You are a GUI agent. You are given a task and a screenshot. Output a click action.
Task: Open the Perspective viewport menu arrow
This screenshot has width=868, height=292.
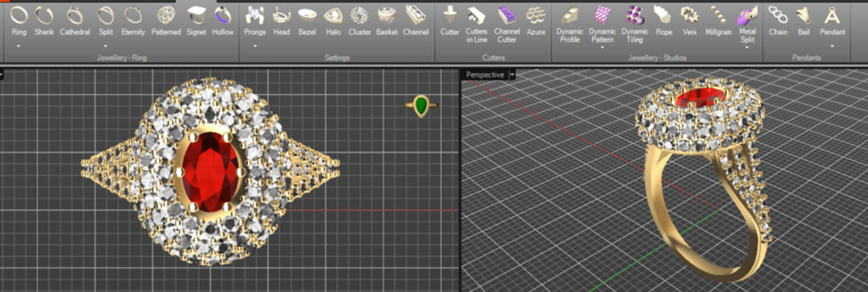(512, 75)
